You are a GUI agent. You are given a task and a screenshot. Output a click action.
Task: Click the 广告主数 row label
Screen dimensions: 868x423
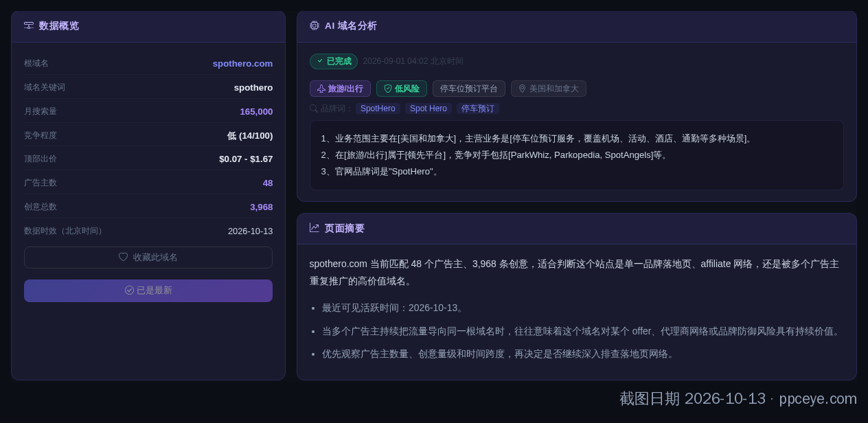(x=41, y=183)
